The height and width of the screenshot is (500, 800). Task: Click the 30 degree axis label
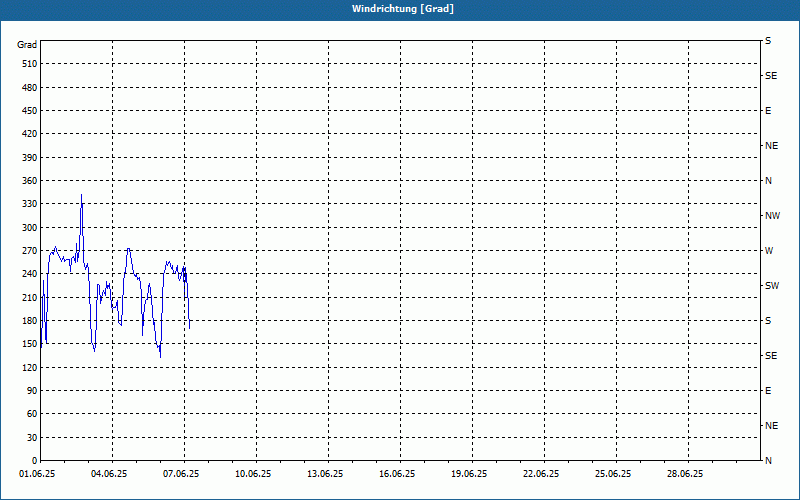click(31, 438)
